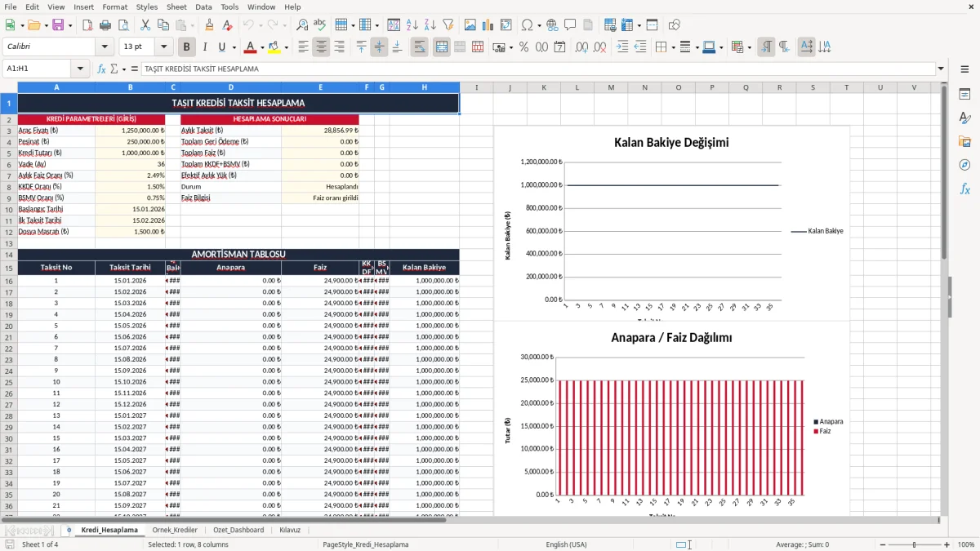
Task: Toggle AutoFilter funnel icon
Action: [x=448, y=25]
